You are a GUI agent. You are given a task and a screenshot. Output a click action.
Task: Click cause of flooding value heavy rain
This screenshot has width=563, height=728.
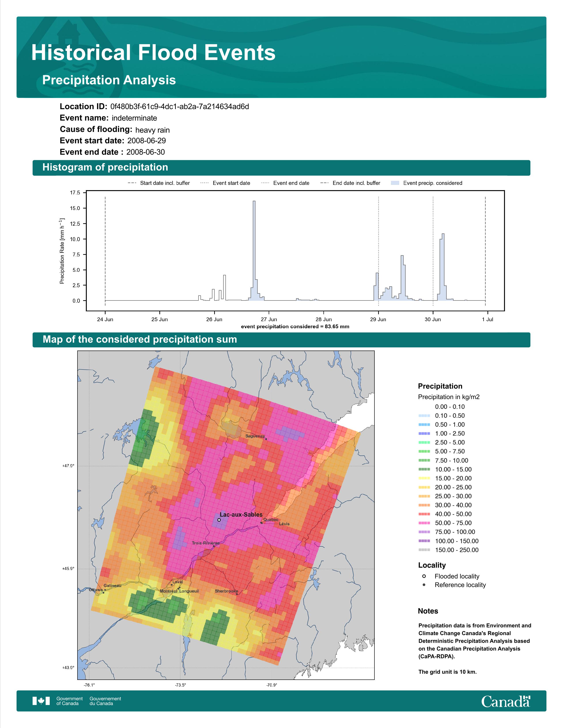[x=152, y=130]
